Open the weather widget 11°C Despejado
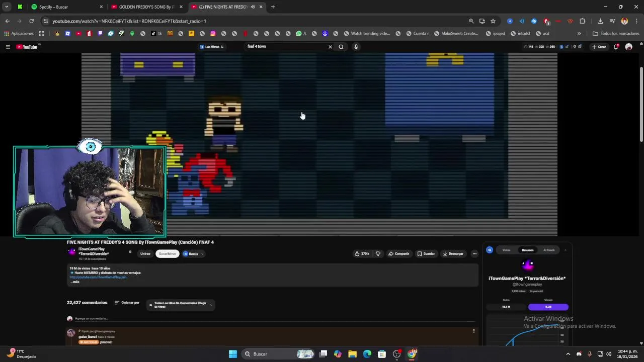 (22, 354)
